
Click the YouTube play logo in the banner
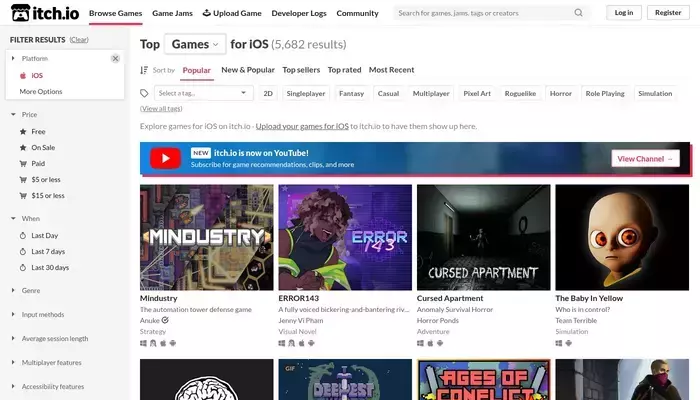click(165, 158)
